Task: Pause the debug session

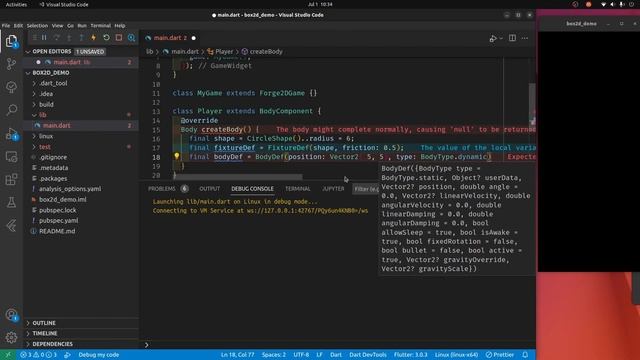Action: [44, 38]
